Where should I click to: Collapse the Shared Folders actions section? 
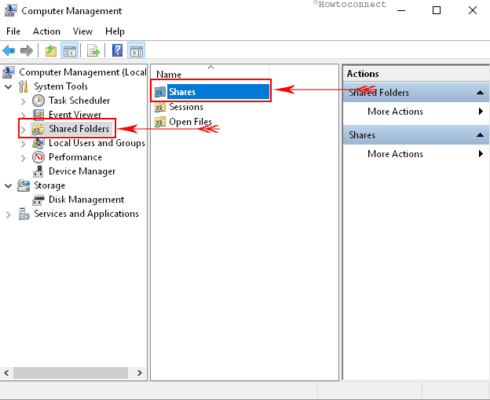[x=480, y=92]
